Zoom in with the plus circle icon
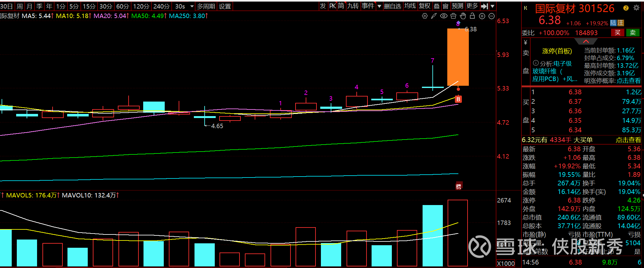This screenshot has width=644, height=268. point(482,16)
